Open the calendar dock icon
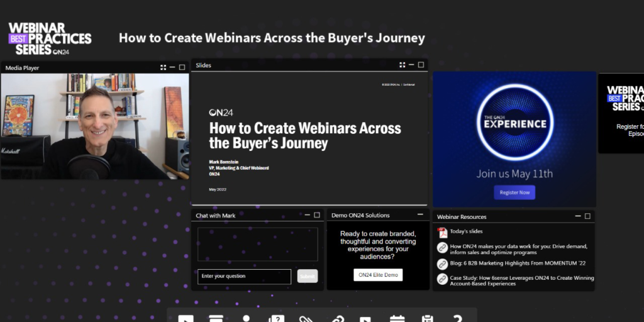Viewport: 644px width, 322px height. pyautogui.click(x=397, y=318)
